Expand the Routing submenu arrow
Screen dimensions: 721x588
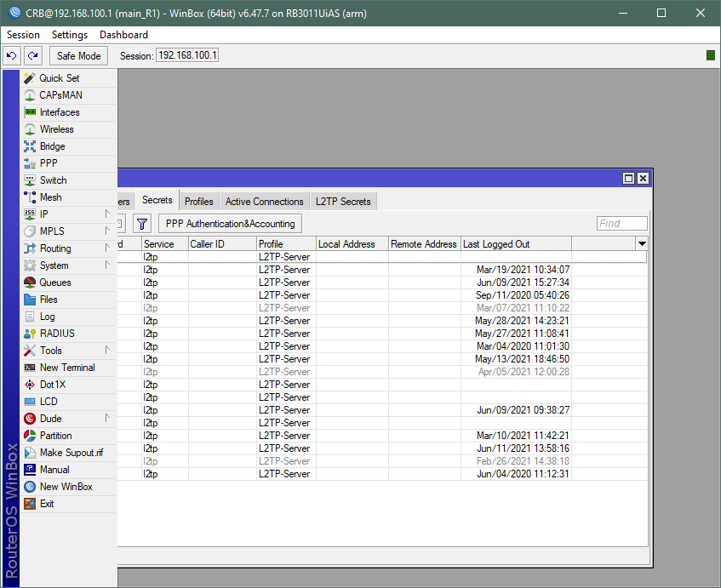107,248
